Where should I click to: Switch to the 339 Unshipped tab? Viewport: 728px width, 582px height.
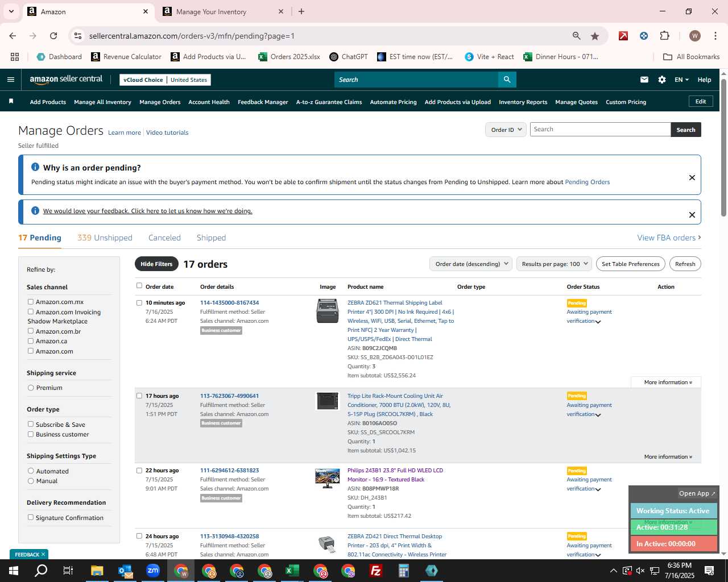tap(105, 238)
